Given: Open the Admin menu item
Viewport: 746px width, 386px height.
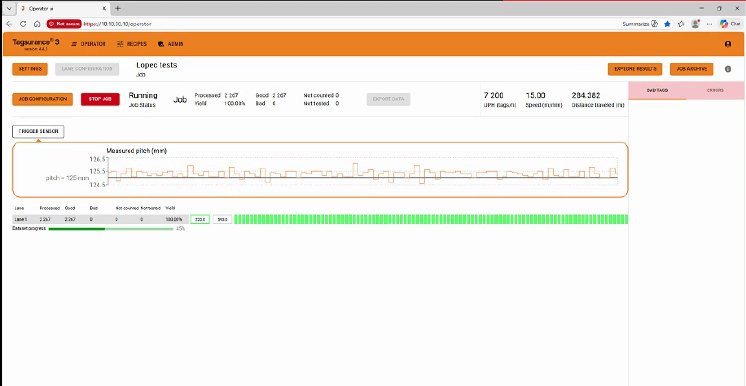Looking at the screenshot, I should click(170, 44).
